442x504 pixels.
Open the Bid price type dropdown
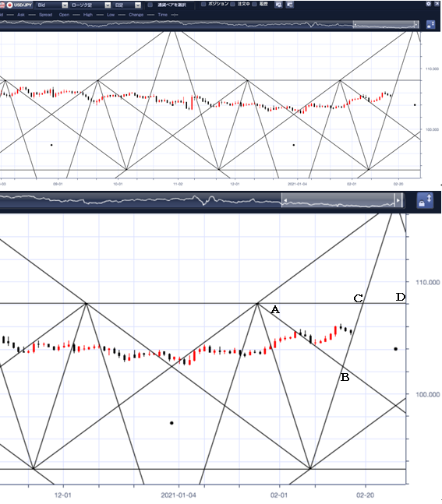click(x=52, y=5)
